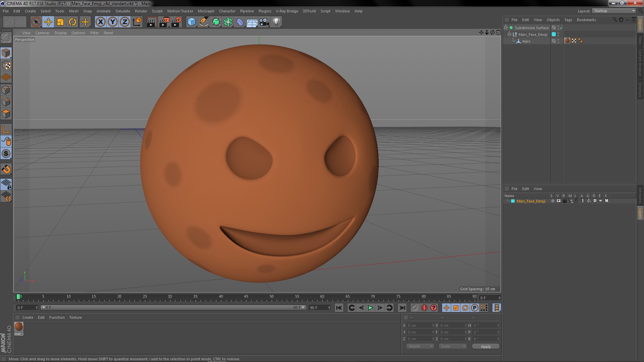The height and width of the screenshot is (362, 644).
Task: Select the Scale tool
Action: 60,22
